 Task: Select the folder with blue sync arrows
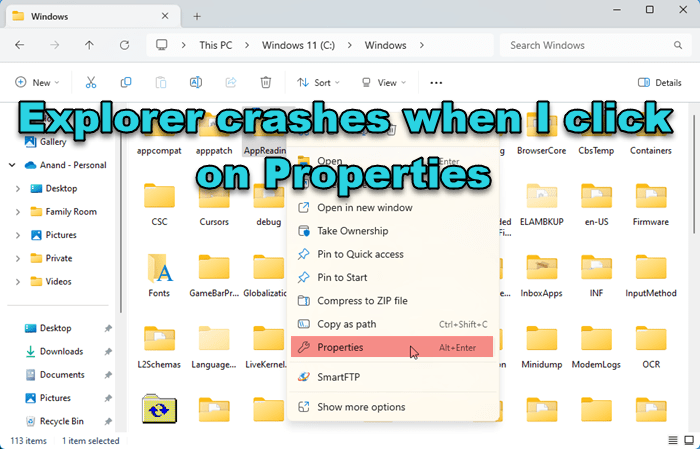tap(159, 408)
